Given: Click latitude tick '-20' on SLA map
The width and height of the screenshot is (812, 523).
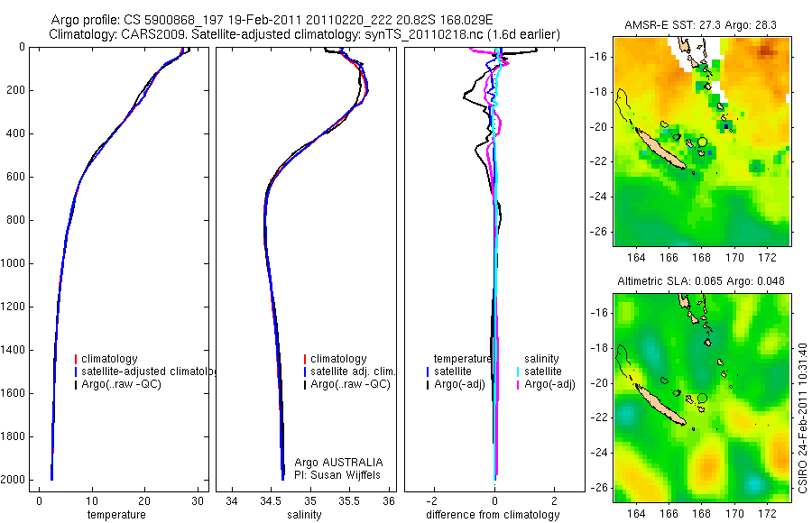Looking at the screenshot, I should click(597, 382).
